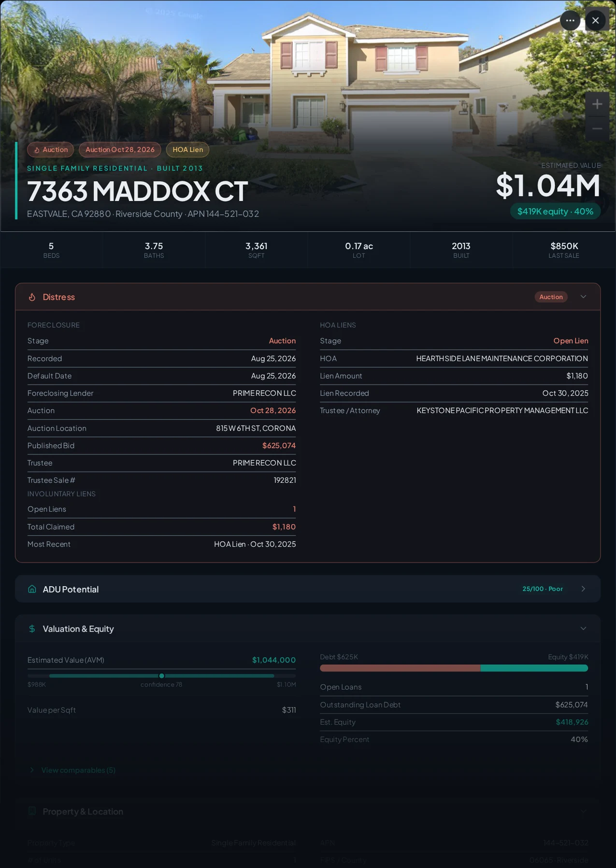616x868 pixels.
Task: Click the Published Bid value $625,074
Action: (x=279, y=446)
